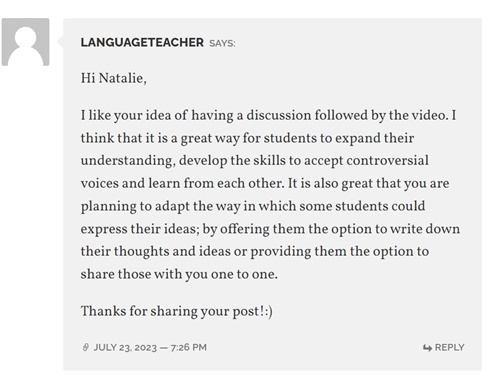Click the phrase "express their ideas;"
Screen dimensions: 491x380
tap(140, 229)
